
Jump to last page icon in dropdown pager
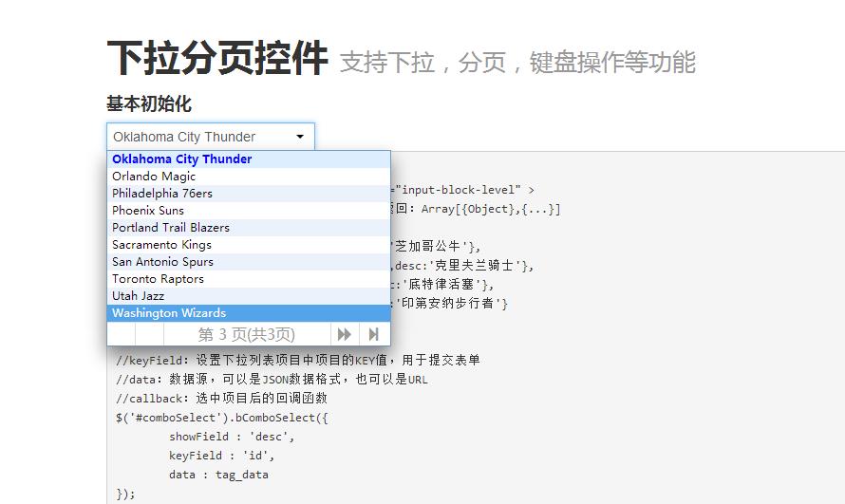point(373,334)
